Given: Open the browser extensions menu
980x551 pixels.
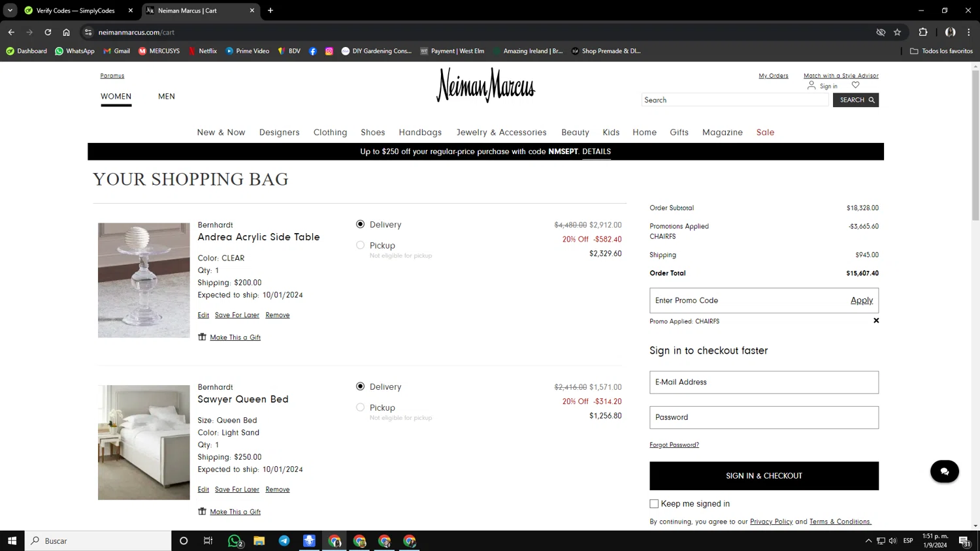Looking at the screenshot, I should (923, 32).
